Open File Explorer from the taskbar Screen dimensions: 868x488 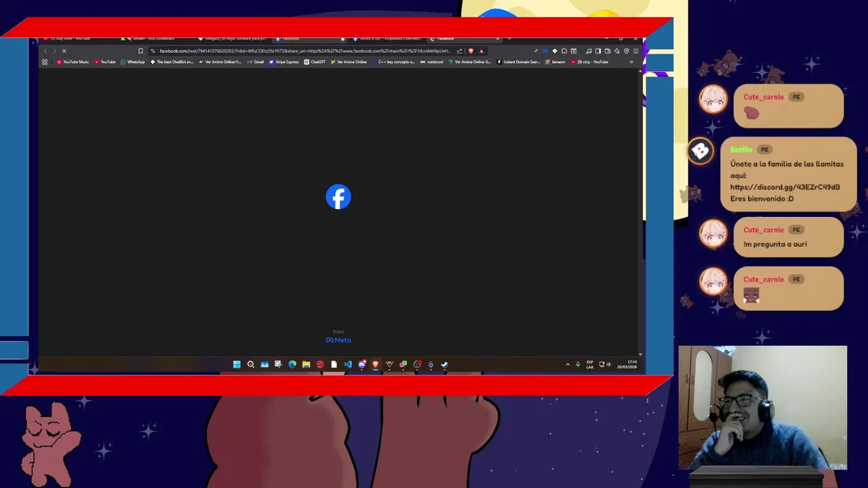pos(306,365)
